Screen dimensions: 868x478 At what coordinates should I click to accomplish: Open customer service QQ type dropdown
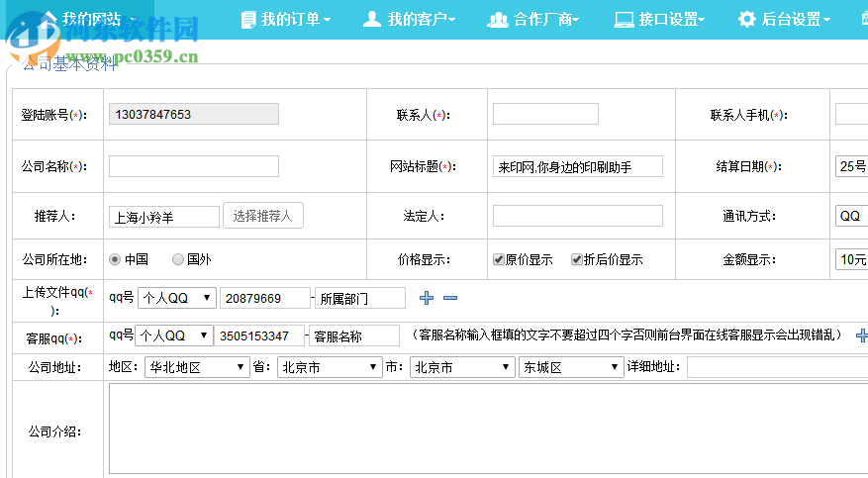click(174, 335)
